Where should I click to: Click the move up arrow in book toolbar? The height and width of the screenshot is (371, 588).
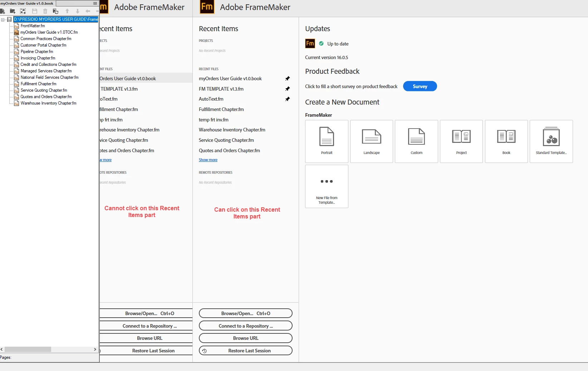tap(67, 11)
